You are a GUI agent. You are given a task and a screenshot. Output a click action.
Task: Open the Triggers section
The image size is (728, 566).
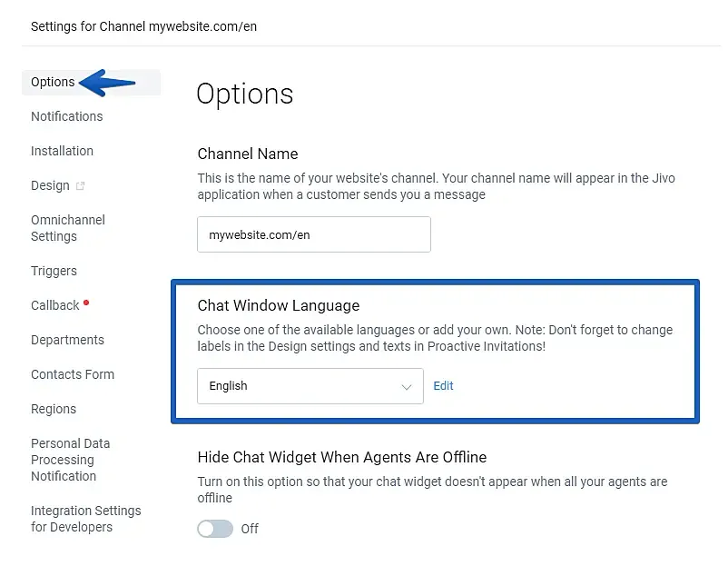point(54,271)
